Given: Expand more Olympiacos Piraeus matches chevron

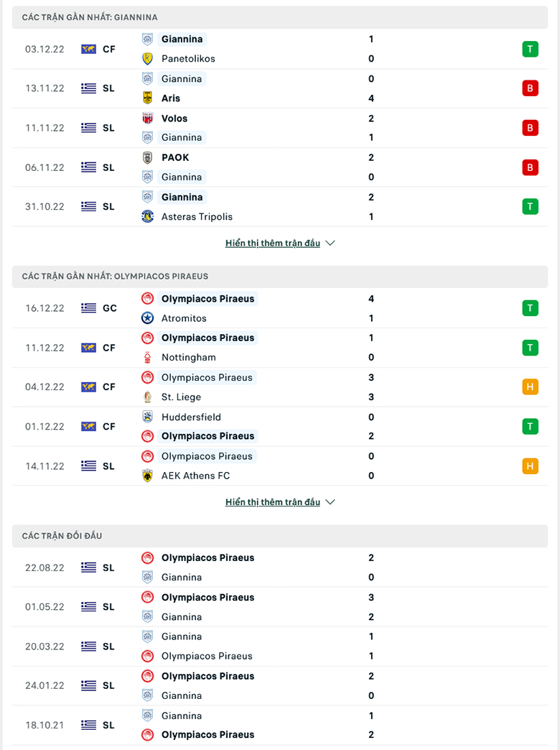Looking at the screenshot, I should tap(330, 501).
